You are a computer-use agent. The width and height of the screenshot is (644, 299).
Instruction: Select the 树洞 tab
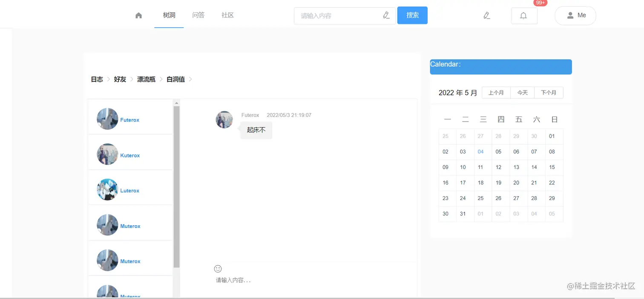click(x=169, y=15)
